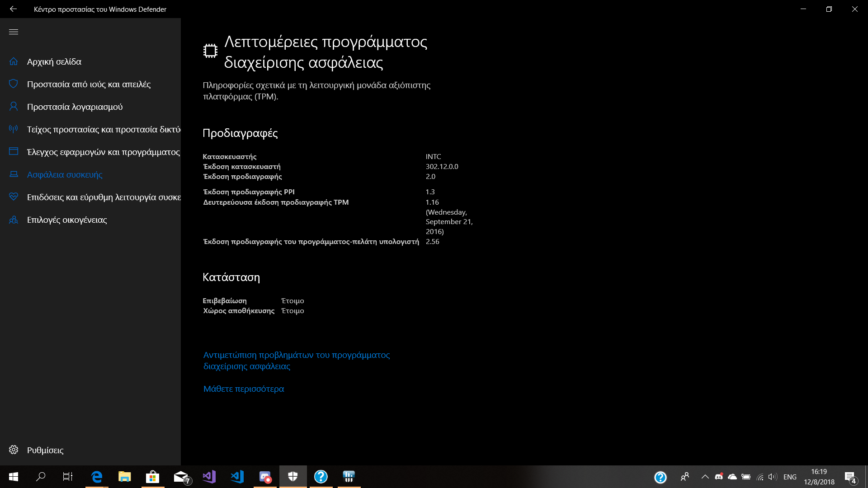Image resolution: width=868 pixels, height=488 pixels.
Task: Select Τείχος προστασίας και προστασία δικτύου
Action: (x=90, y=129)
